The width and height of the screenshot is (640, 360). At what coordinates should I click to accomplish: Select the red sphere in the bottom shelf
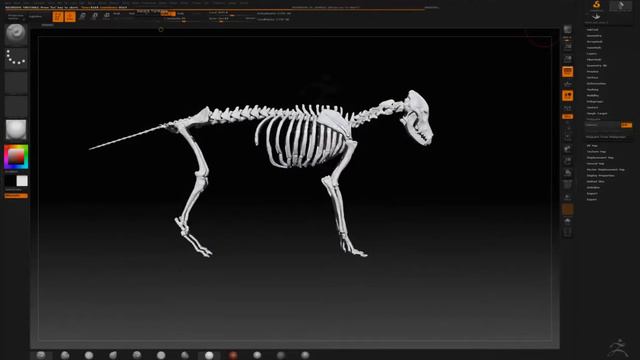tap(233, 355)
